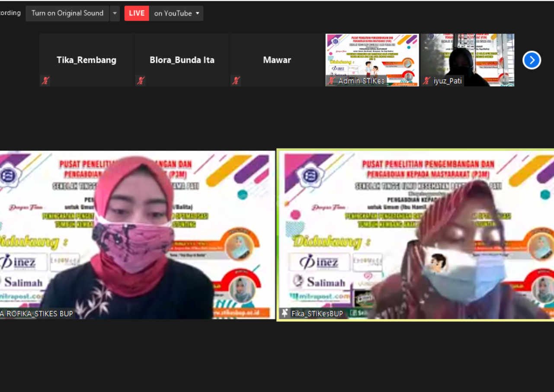The image size is (554, 392).
Task: Expand the on YouTube dropdown
Action: pos(176,13)
